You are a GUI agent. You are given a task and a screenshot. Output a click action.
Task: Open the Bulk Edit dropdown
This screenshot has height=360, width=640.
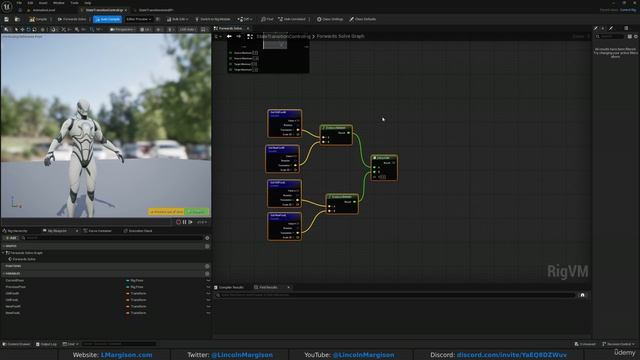pyautogui.click(x=178, y=19)
